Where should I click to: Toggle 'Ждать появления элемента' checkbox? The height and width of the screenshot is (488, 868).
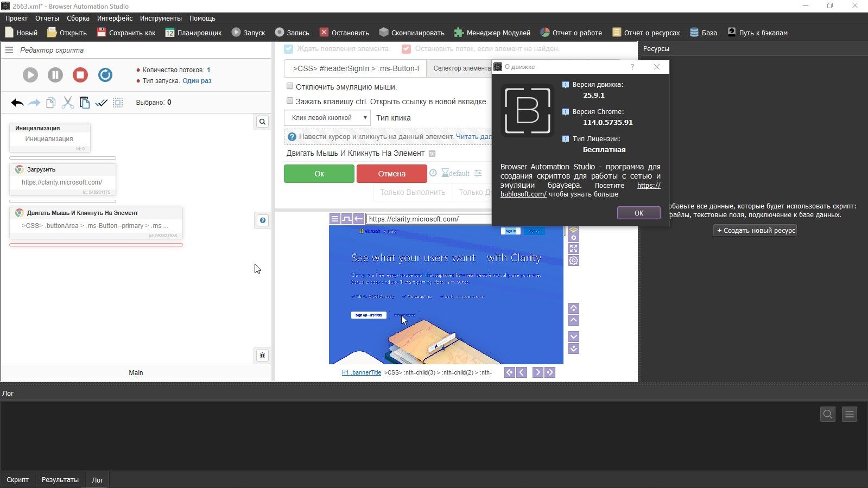tap(289, 49)
